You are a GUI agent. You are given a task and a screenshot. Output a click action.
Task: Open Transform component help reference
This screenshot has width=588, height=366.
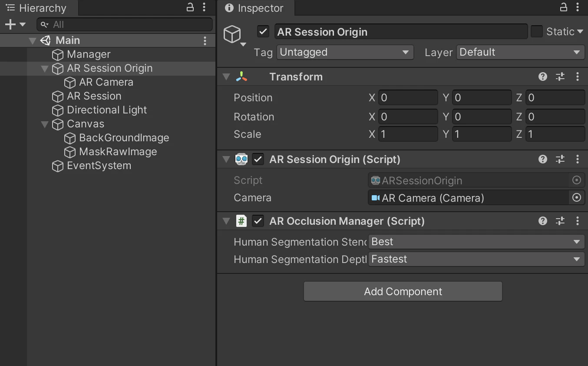coord(543,77)
